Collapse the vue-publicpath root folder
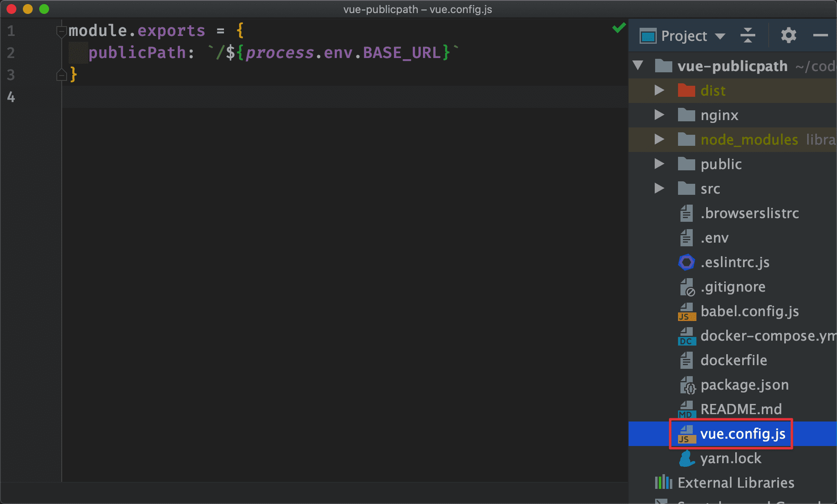This screenshot has width=837, height=504. point(638,65)
